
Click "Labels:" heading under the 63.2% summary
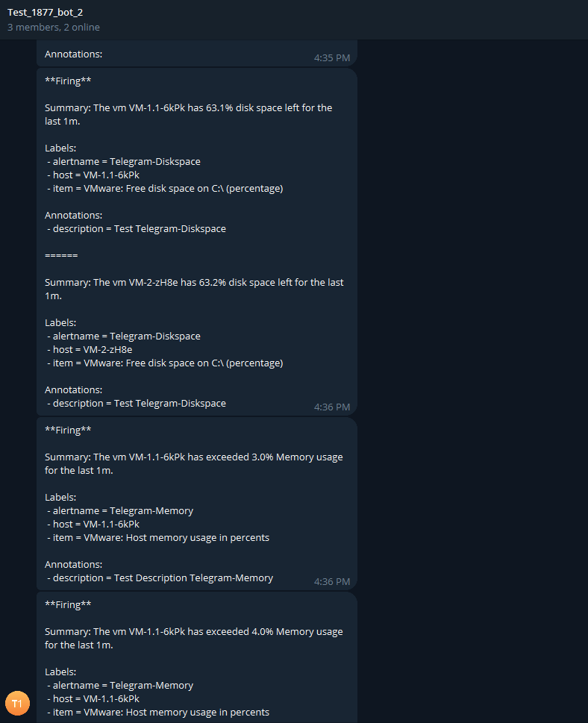pos(60,322)
